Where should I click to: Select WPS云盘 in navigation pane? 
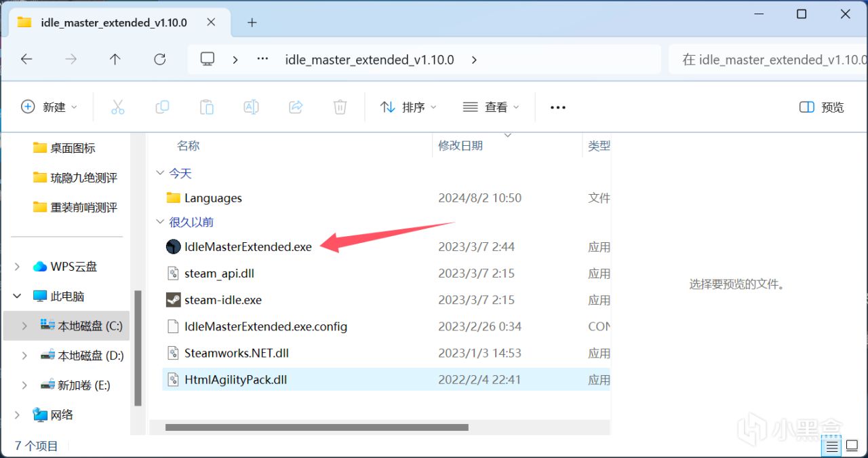(x=65, y=267)
